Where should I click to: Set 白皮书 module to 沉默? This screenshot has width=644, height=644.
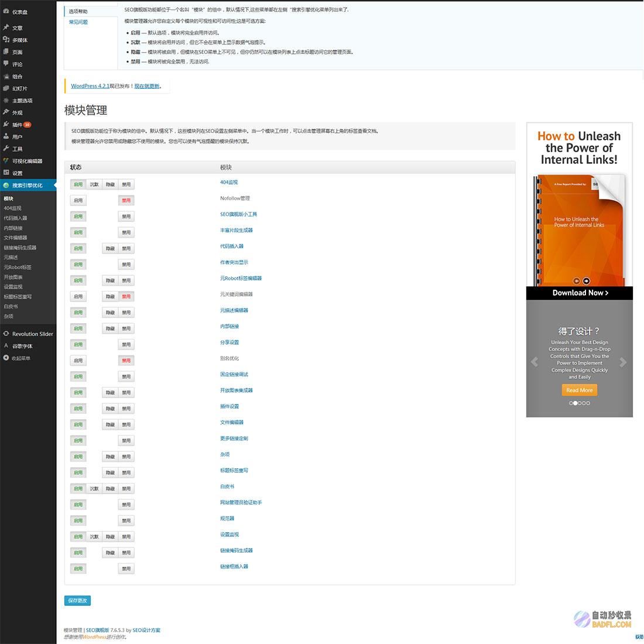click(x=94, y=489)
